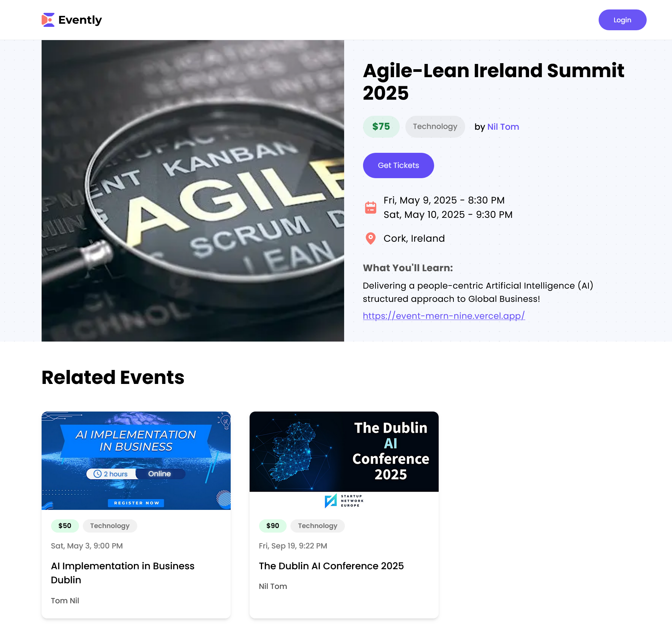Screen dimensions: 672x640
Task: Click the Evently brand name text
Action: click(x=80, y=20)
